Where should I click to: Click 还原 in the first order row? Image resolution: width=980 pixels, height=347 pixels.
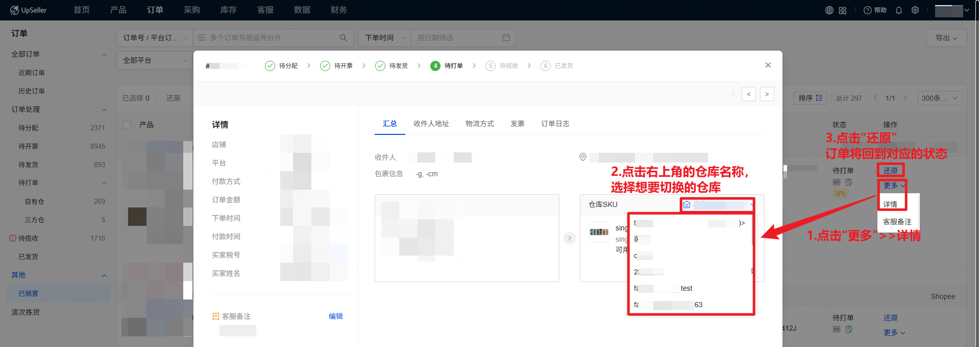point(891,170)
